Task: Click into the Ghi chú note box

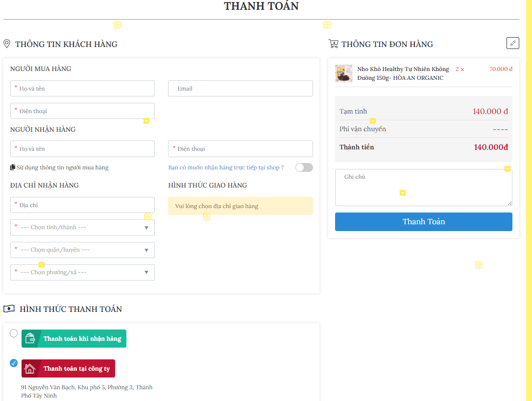Action: click(423, 188)
